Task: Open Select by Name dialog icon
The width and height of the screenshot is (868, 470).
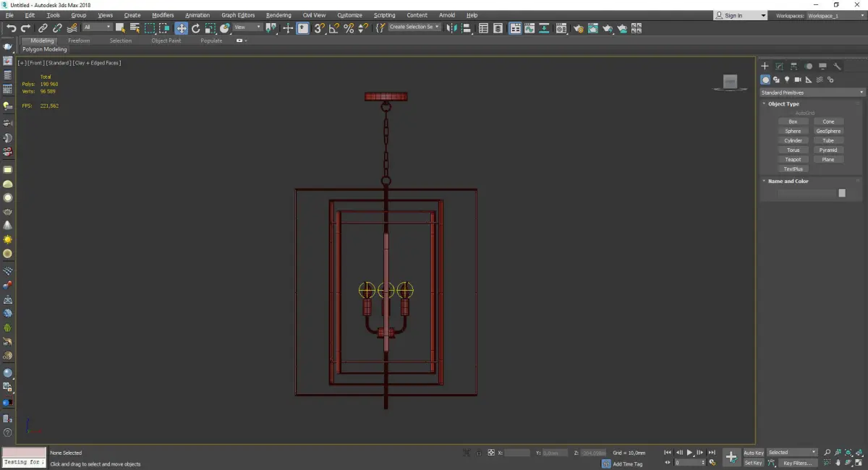Action: coord(135,28)
